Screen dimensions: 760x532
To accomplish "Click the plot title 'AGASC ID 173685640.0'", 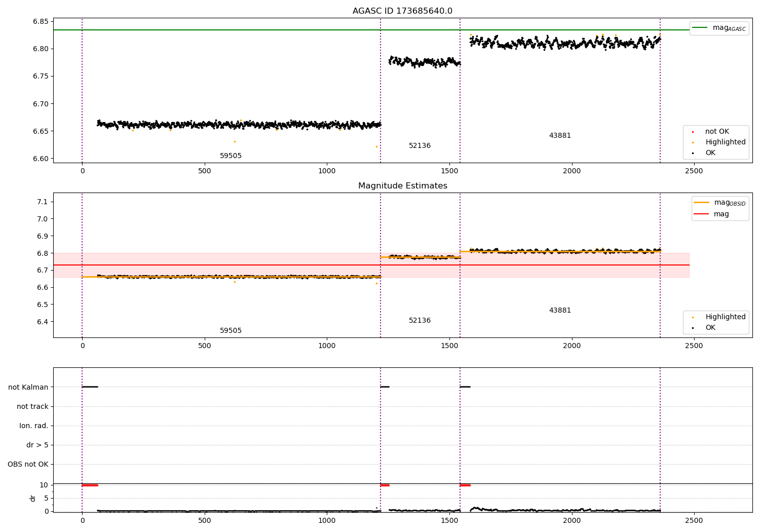I will [402, 11].
